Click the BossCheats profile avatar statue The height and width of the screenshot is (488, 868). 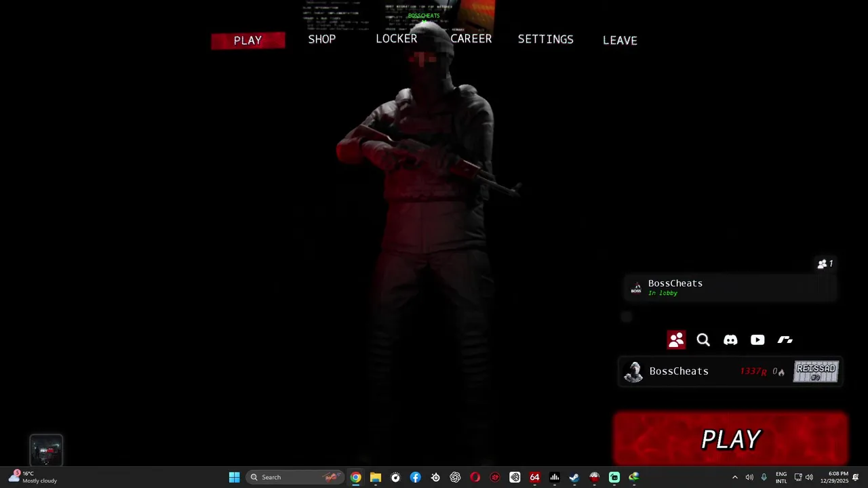(x=633, y=371)
